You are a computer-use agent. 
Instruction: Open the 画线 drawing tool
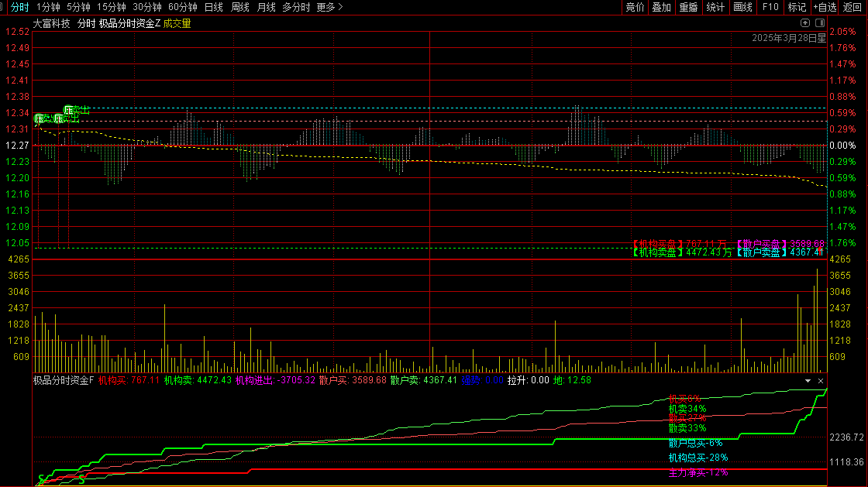click(743, 7)
